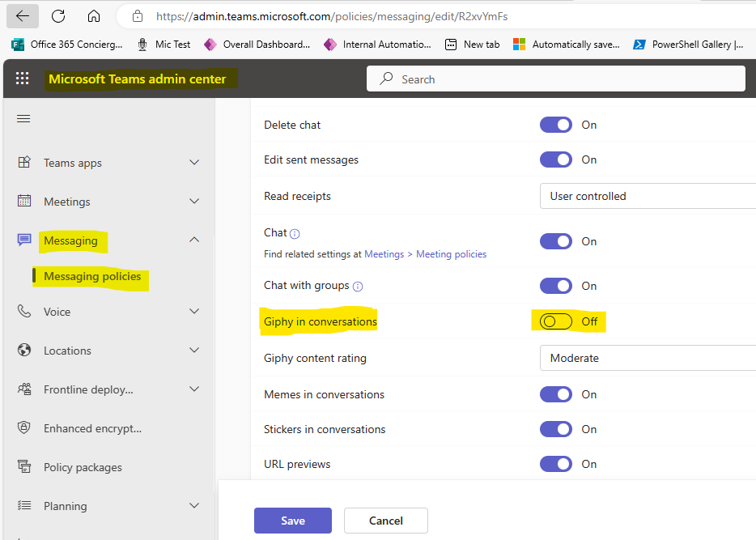
Task: Turn off Edit sent messages toggle
Action: 556,159
